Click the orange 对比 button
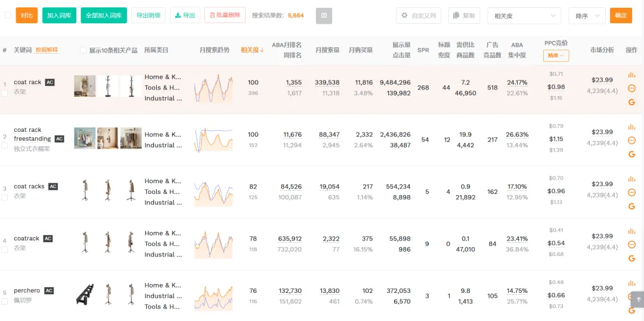 tap(27, 16)
